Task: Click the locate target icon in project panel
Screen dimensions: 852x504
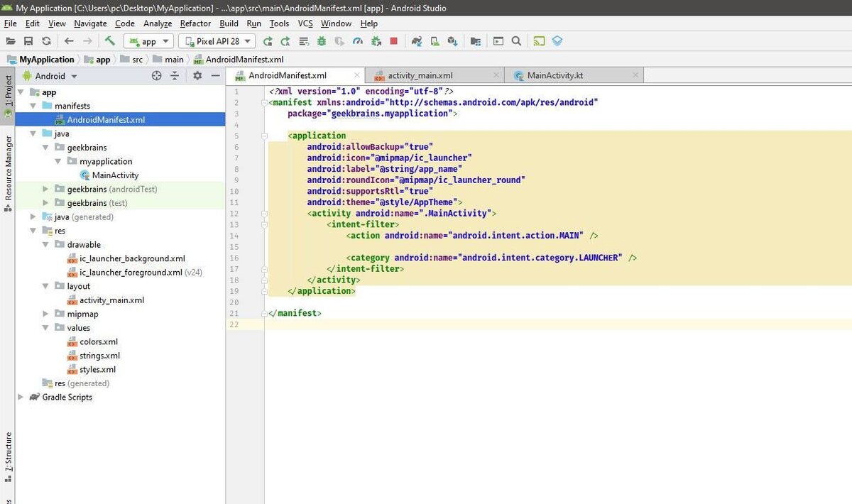Action: coord(157,76)
